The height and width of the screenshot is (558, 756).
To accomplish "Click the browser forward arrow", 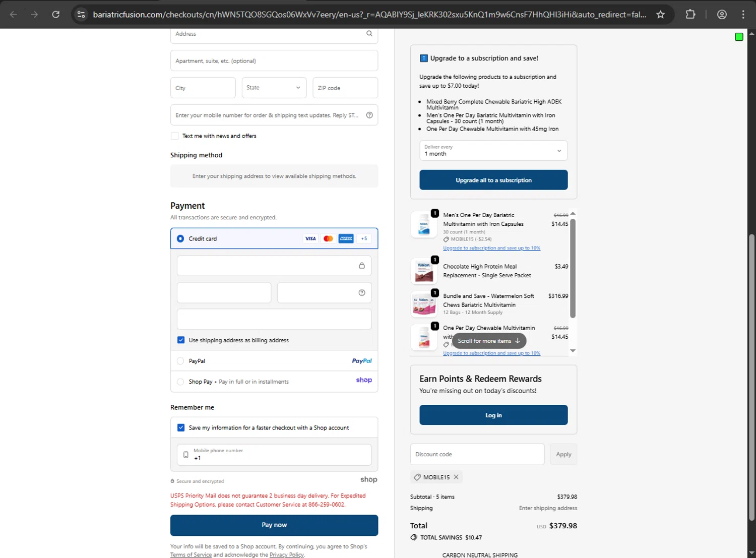I will click(x=34, y=14).
